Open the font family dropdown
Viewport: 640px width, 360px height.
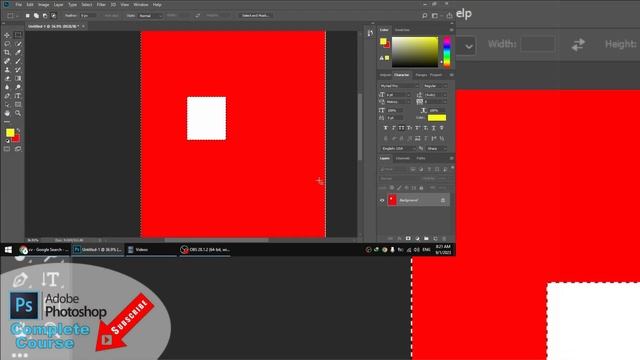pos(399,86)
